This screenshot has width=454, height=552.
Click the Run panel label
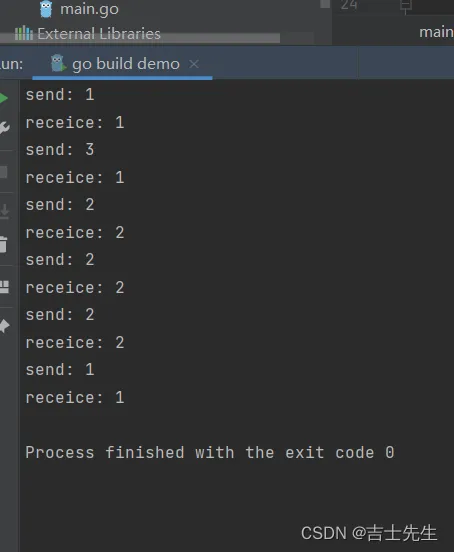tap(11, 64)
